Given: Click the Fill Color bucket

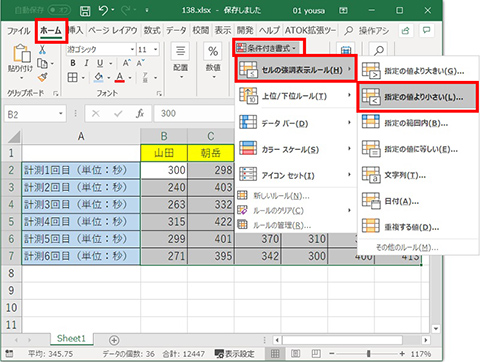Looking at the screenshot, I should point(99,77).
